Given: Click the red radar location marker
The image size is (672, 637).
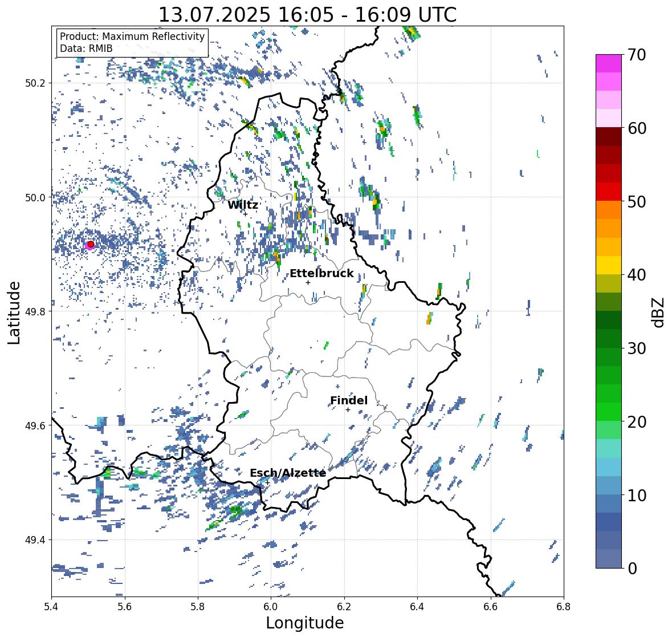Looking at the screenshot, I should (91, 244).
